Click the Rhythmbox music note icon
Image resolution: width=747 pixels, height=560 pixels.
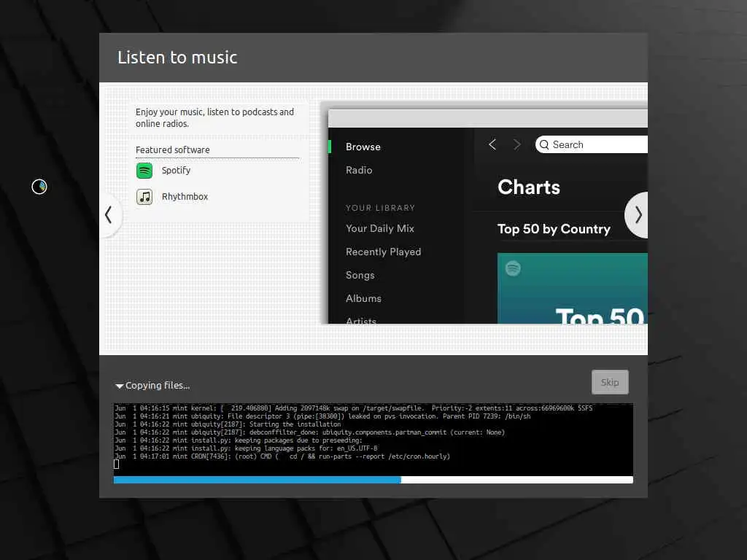(144, 197)
